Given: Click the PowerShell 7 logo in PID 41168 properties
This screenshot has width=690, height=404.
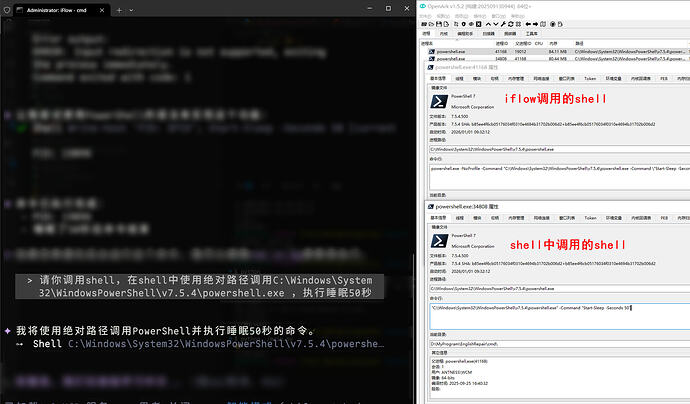Looking at the screenshot, I should (439, 102).
